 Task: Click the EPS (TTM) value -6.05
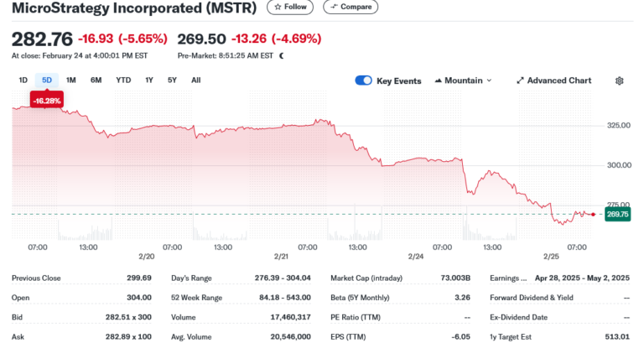(x=460, y=337)
